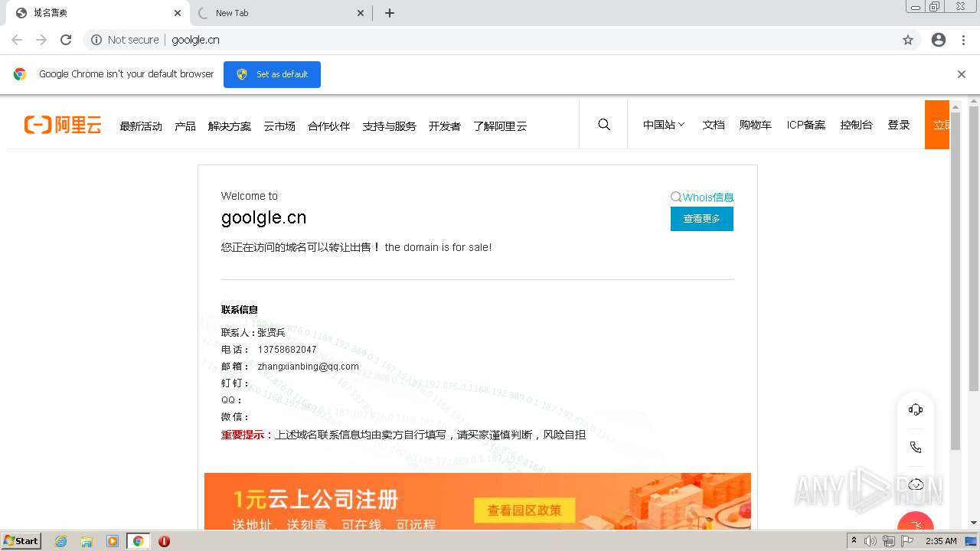Click the phone contact icon
Image resolution: width=980 pixels, height=551 pixels.
(x=916, y=447)
